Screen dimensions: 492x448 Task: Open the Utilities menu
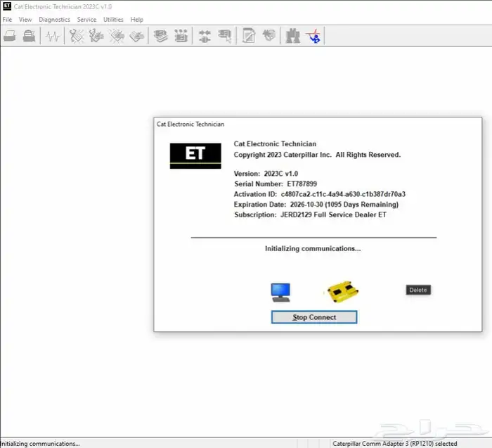click(113, 20)
